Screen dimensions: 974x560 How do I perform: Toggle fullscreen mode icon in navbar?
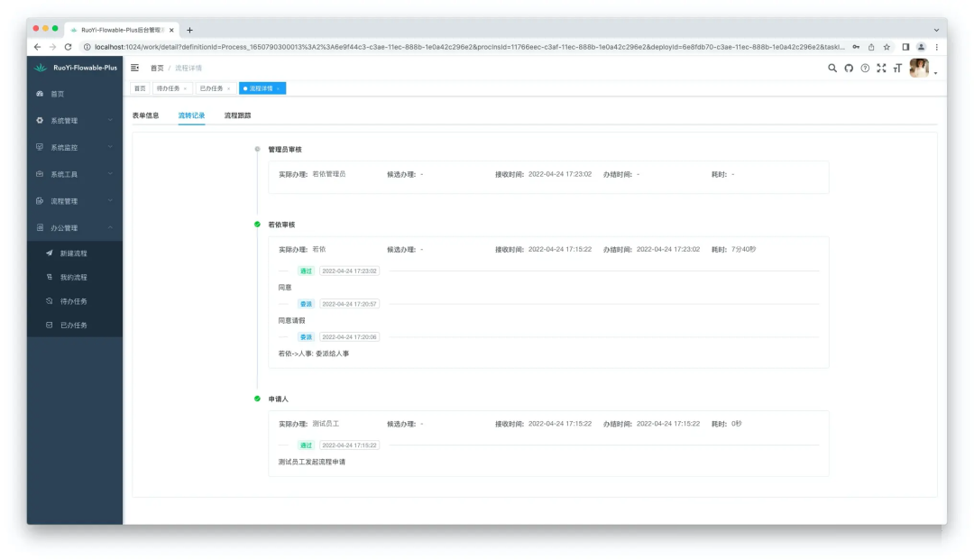[881, 68]
